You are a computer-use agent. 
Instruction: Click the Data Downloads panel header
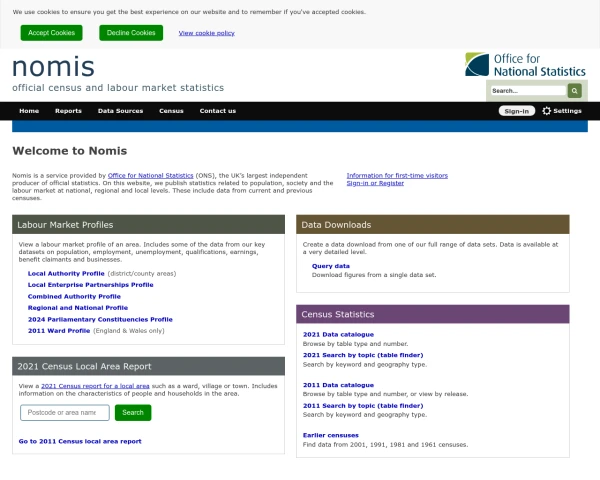433,225
